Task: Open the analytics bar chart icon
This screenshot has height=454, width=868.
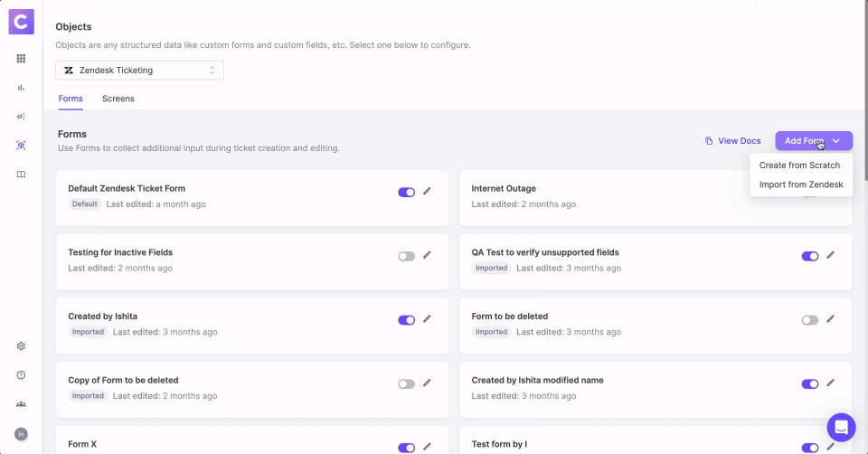Action: click(x=21, y=88)
